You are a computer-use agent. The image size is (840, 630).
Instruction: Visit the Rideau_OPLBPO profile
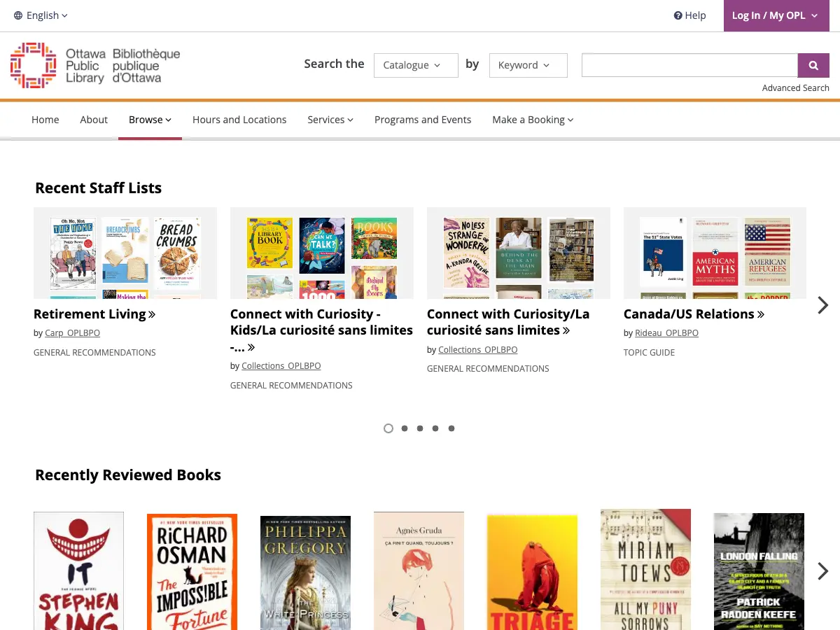[x=666, y=333]
